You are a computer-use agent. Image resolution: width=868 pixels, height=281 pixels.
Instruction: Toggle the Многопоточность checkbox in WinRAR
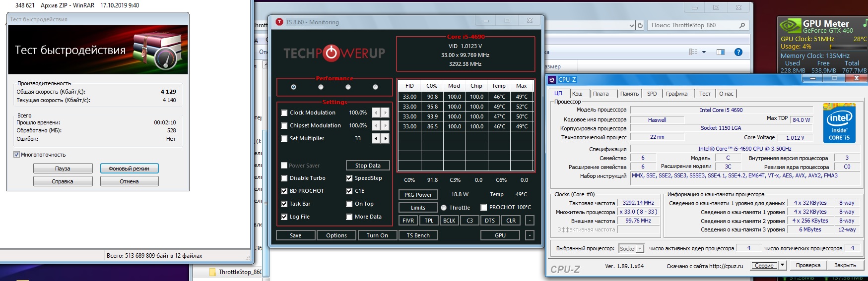[17, 155]
